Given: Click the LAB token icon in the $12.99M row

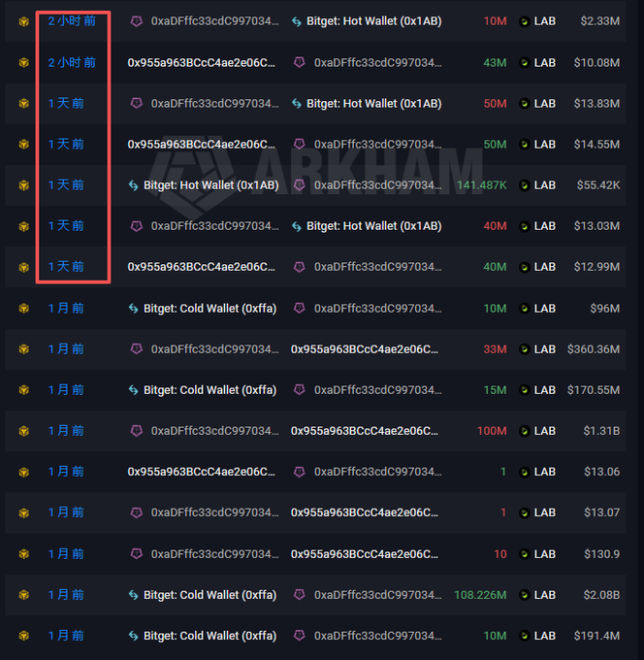Looking at the screenshot, I should point(524,267).
